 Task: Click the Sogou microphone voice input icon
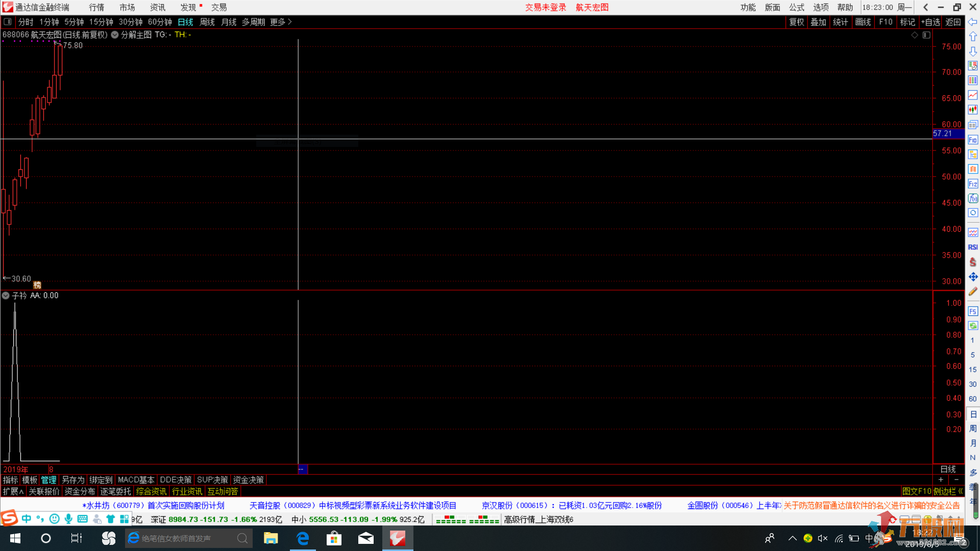click(68, 519)
